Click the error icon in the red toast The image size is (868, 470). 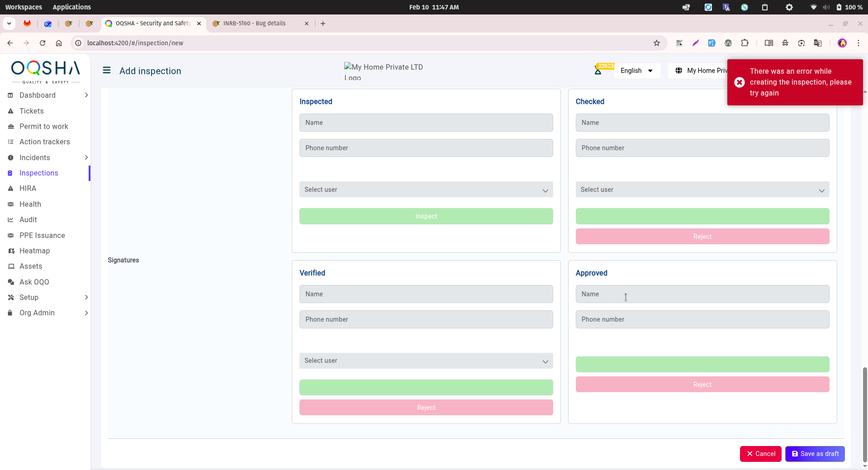click(739, 82)
